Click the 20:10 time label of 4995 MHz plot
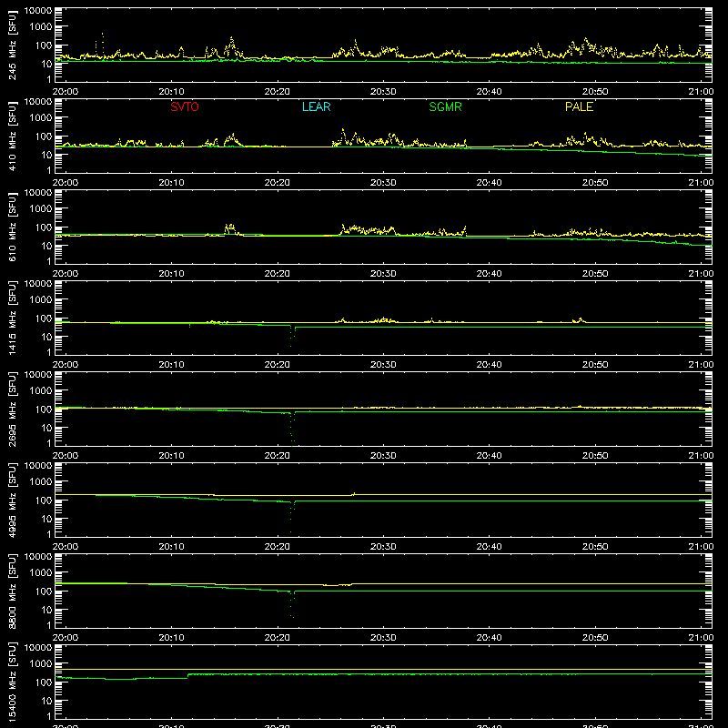This screenshot has width=728, height=728. 171,547
